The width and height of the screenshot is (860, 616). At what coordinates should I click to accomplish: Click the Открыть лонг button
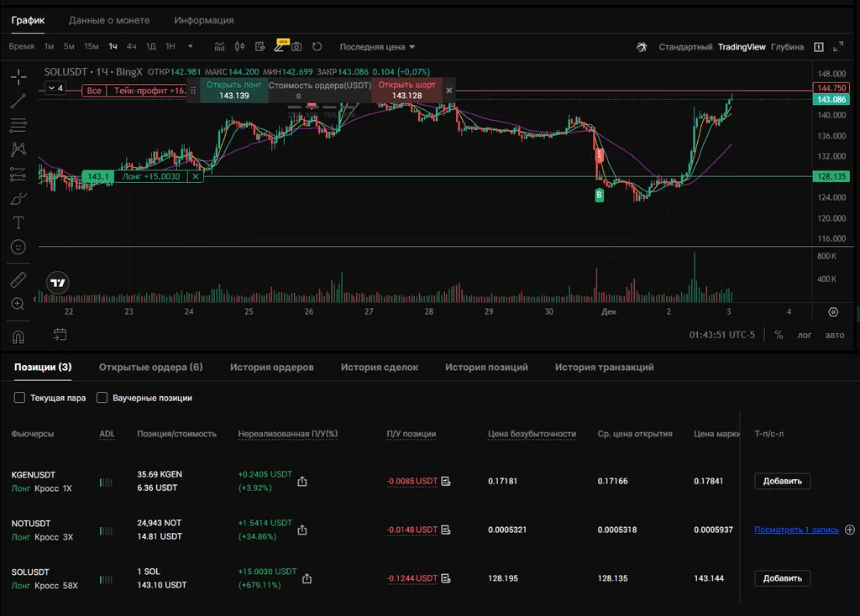pyautogui.click(x=234, y=90)
